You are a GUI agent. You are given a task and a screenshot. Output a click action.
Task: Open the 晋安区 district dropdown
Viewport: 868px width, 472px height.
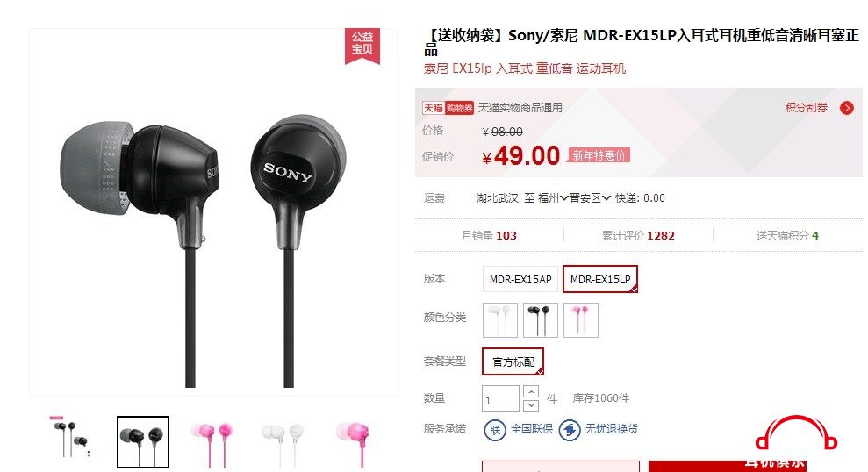pyautogui.click(x=590, y=198)
